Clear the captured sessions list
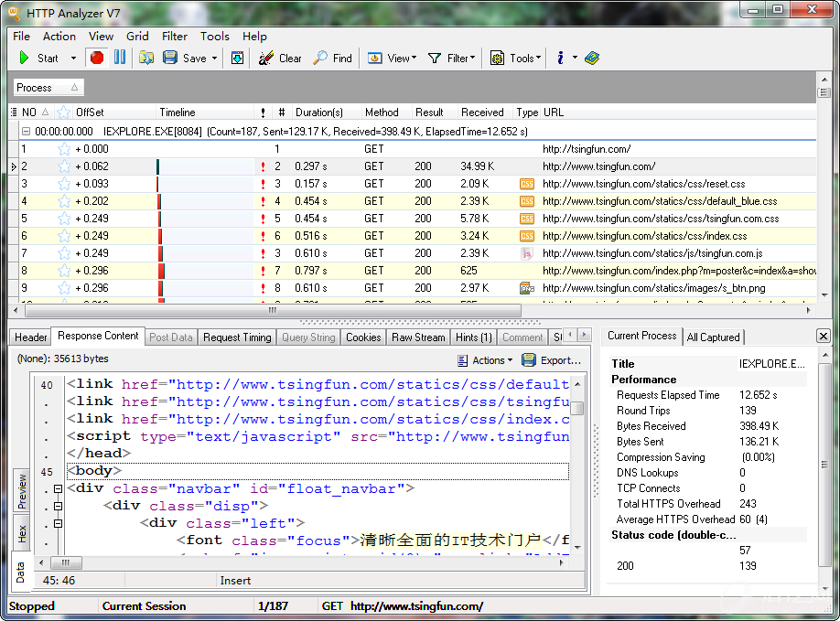Viewport: 840px width, 621px height. [280, 58]
